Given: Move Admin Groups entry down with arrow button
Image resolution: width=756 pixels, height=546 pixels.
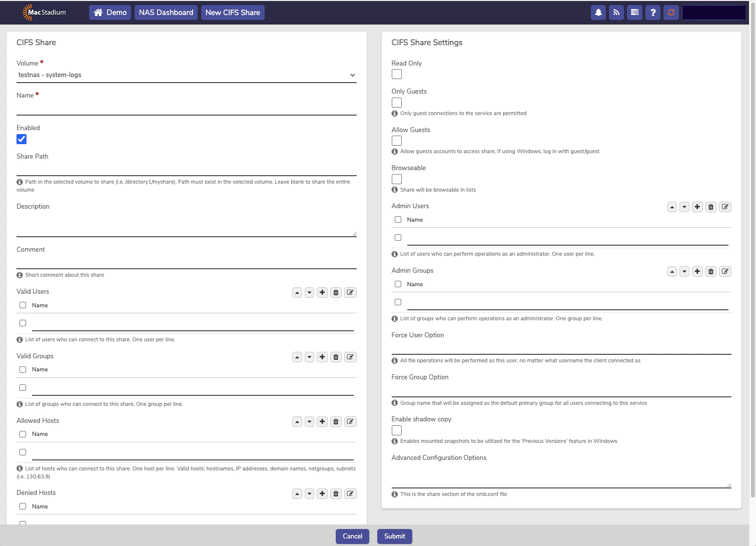Looking at the screenshot, I should coord(684,271).
